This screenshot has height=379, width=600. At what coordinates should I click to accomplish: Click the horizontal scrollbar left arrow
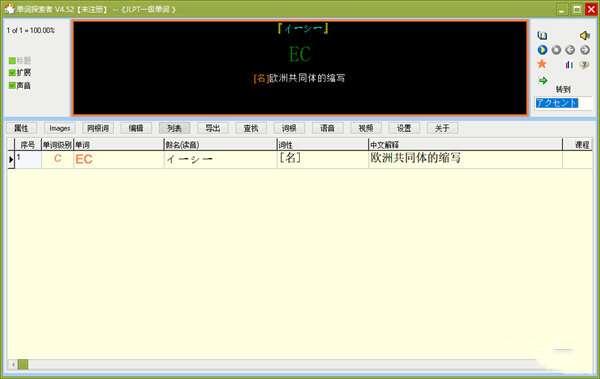(13, 364)
